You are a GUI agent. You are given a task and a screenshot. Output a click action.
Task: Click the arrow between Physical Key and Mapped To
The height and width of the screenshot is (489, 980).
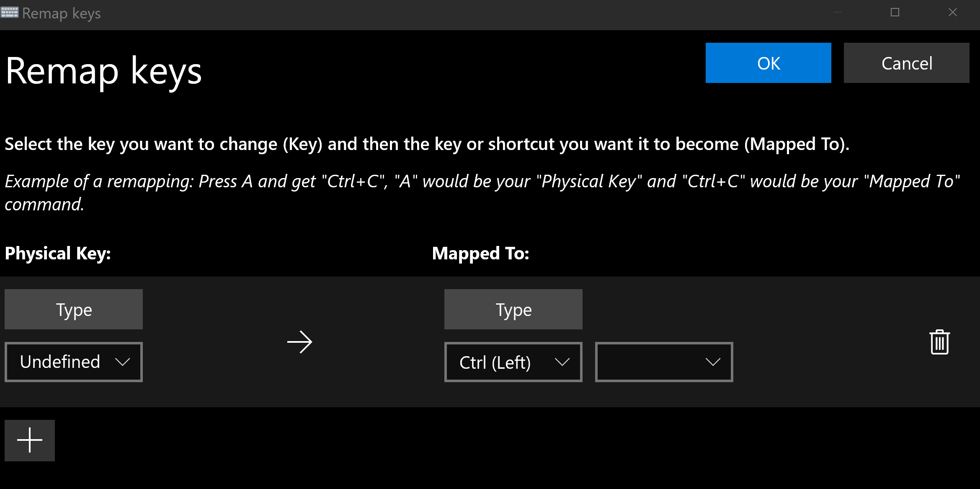(x=300, y=342)
